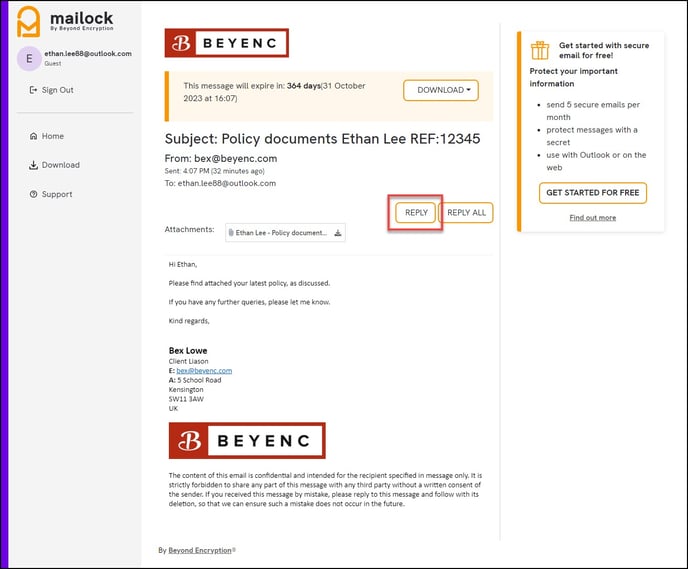688x569 pixels.
Task: Click the Download tray icon in sidebar
Action: pos(33,165)
